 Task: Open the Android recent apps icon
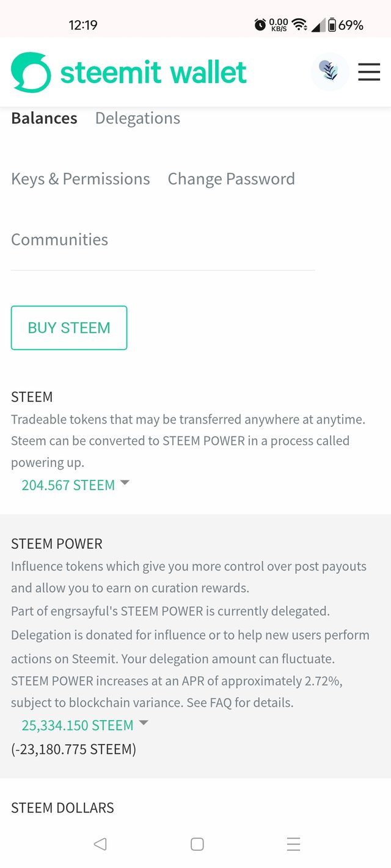point(293,844)
